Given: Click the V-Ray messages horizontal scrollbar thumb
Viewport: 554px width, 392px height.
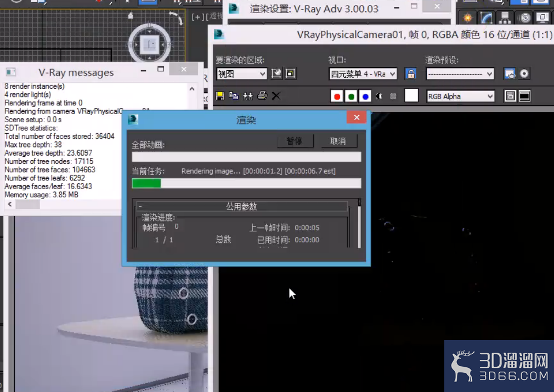Looking at the screenshot, I should tap(27, 204).
